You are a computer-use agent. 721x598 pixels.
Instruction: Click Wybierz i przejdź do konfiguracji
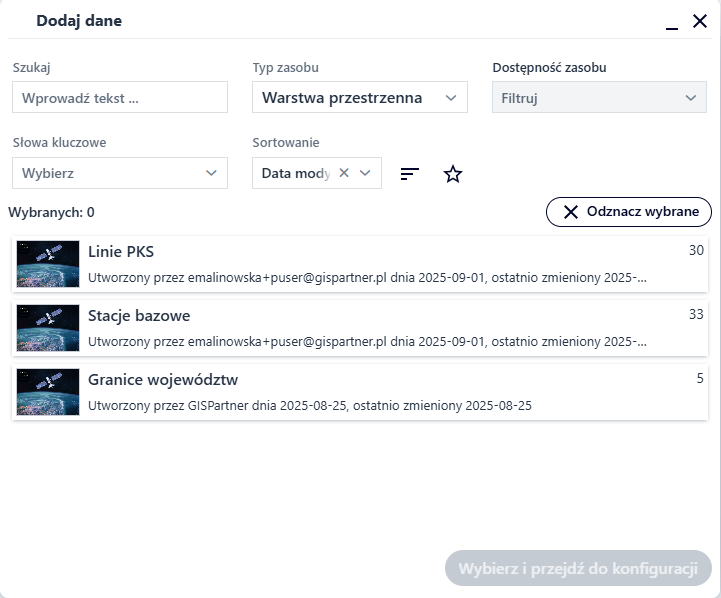click(577, 568)
